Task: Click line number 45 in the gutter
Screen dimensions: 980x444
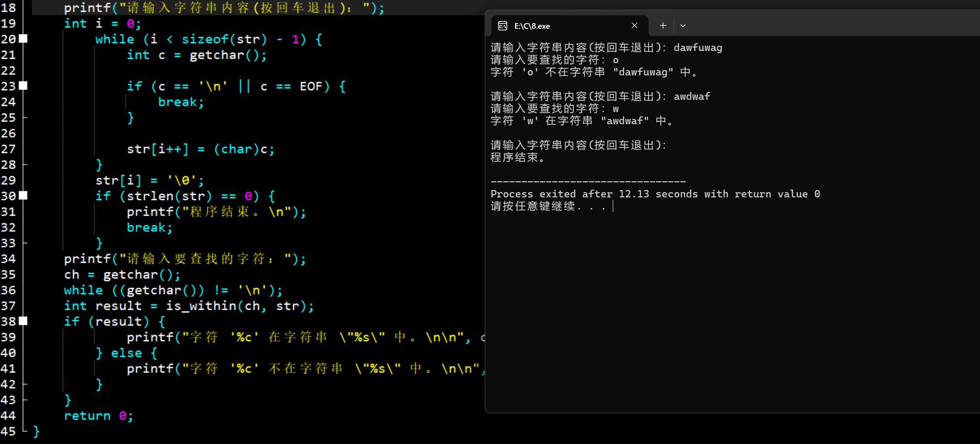Action: pos(8,431)
